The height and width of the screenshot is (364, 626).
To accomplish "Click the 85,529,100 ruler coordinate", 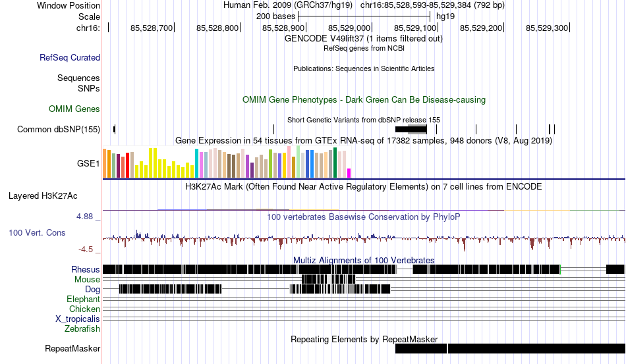I will [x=414, y=28].
